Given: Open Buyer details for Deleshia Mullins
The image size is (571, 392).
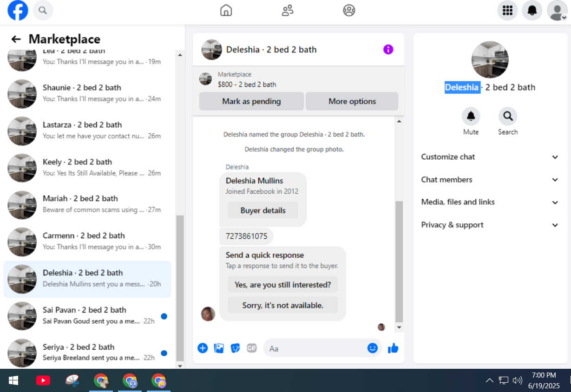Looking at the screenshot, I should [x=263, y=210].
